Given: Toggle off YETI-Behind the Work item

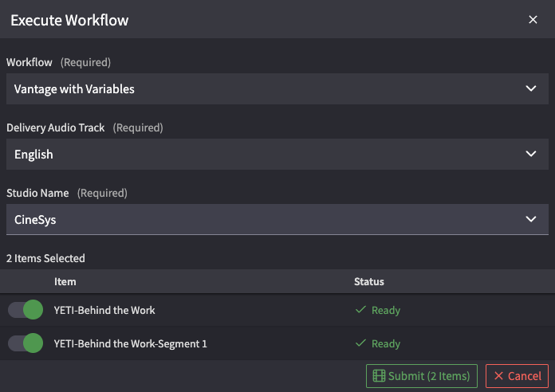Looking at the screenshot, I should tap(26, 310).
